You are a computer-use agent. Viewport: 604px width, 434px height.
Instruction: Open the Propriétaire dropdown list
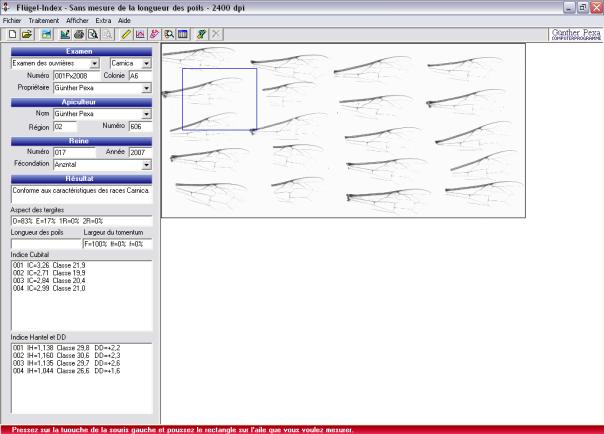(147, 88)
